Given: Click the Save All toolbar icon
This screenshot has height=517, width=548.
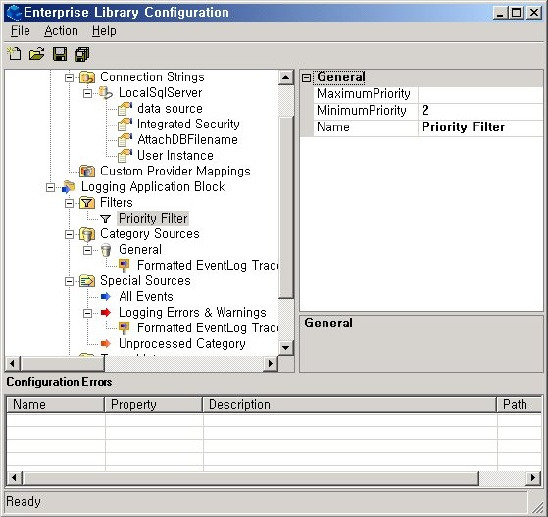Looking at the screenshot, I should tap(82, 54).
